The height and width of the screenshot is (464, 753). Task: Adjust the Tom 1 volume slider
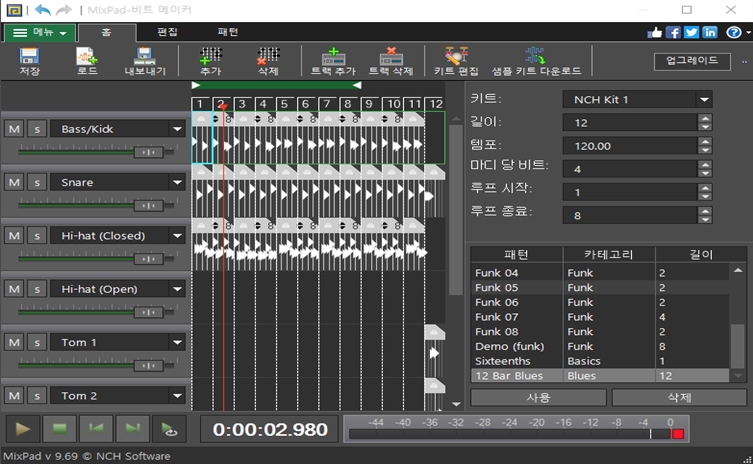[148, 366]
